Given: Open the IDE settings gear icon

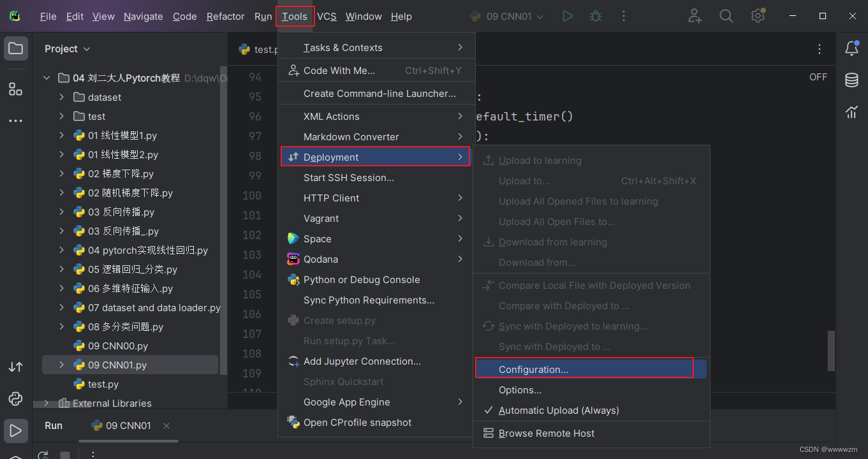Looking at the screenshot, I should pyautogui.click(x=758, y=16).
